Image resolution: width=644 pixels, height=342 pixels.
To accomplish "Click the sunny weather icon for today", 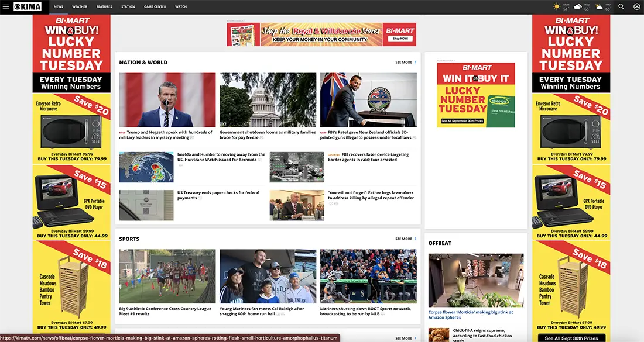I will pyautogui.click(x=557, y=6).
